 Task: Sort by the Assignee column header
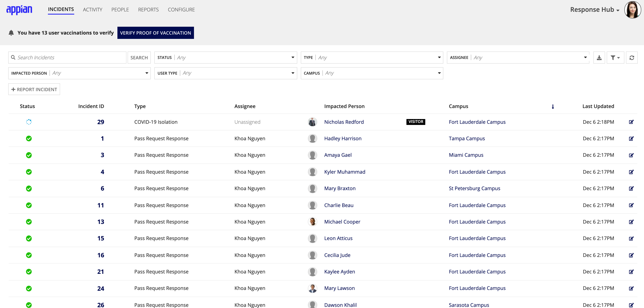(245, 106)
